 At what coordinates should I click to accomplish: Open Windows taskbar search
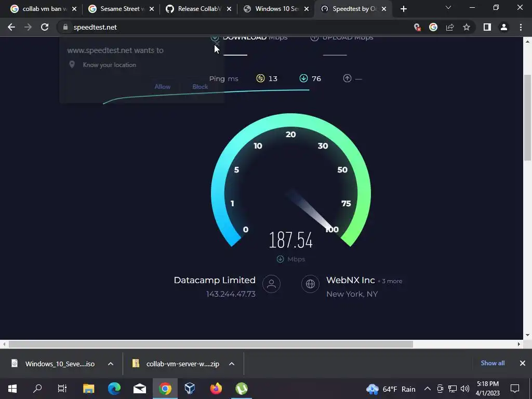(x=37, y=389)
